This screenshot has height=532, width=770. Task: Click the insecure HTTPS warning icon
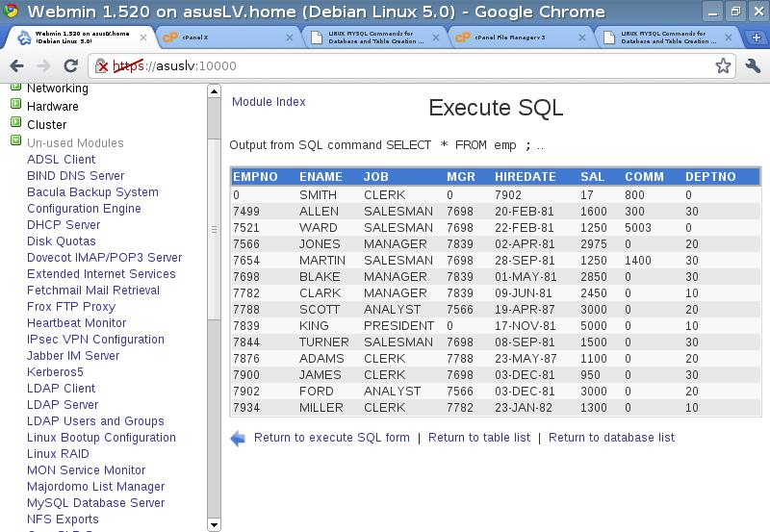pos(102,66)
